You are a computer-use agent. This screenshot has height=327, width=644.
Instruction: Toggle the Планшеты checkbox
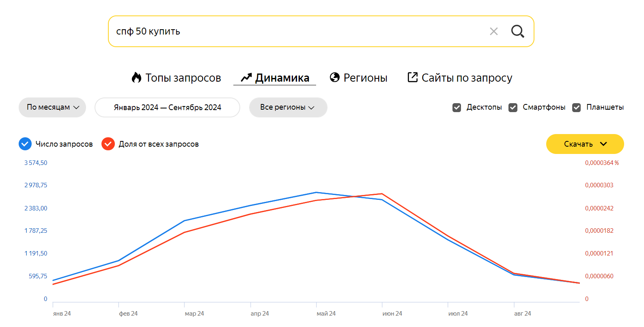(x=576, y=108)
